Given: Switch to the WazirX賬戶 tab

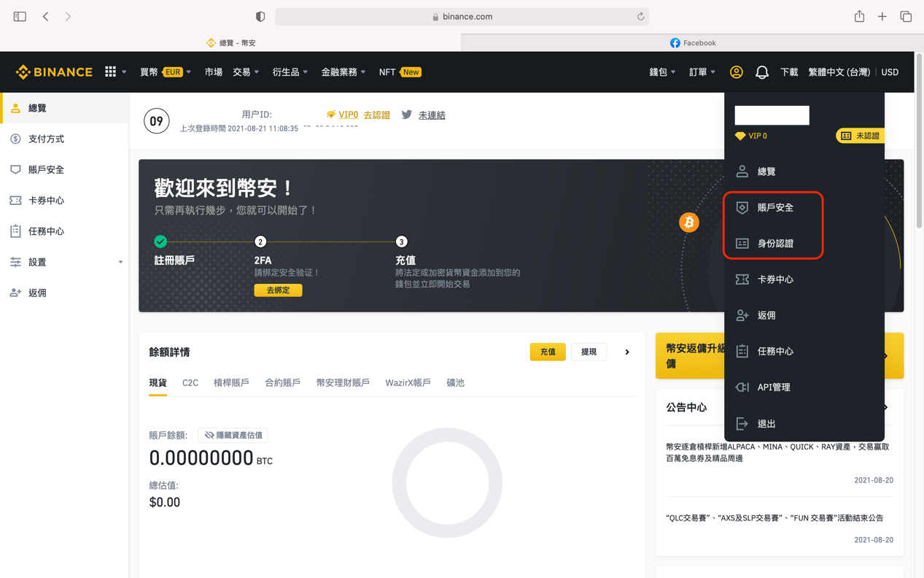Looking at the screenshot, I should pyautogui.click(x=408, y=382).
